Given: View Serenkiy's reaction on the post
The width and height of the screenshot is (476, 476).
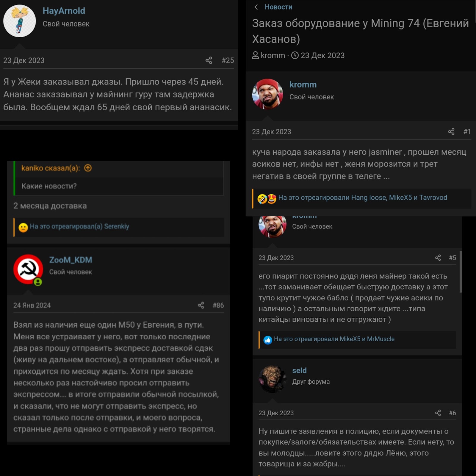Looking at the screenshot, I should coord(79,226).
